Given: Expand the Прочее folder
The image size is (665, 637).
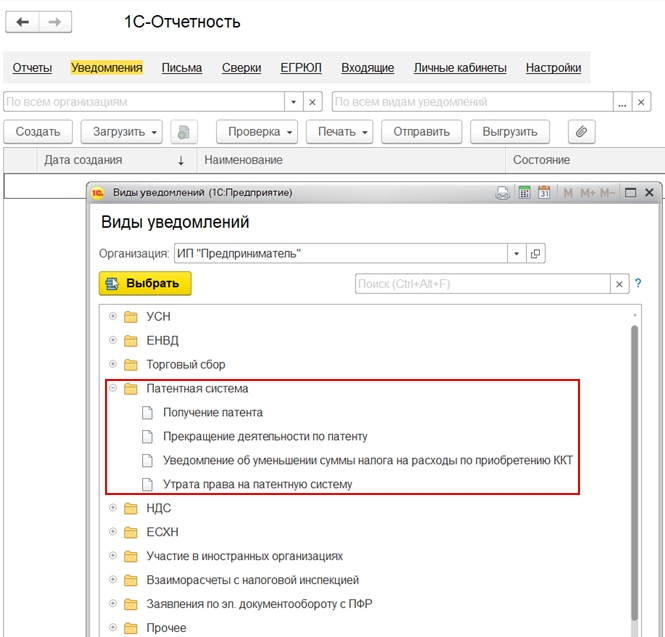Looking at the screenshot, I should tap(113, 627).
